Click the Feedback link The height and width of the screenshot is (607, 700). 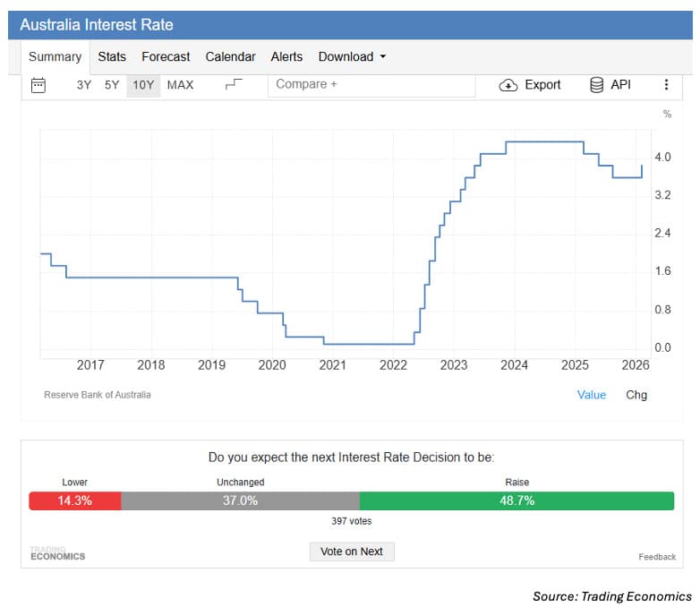656,557
